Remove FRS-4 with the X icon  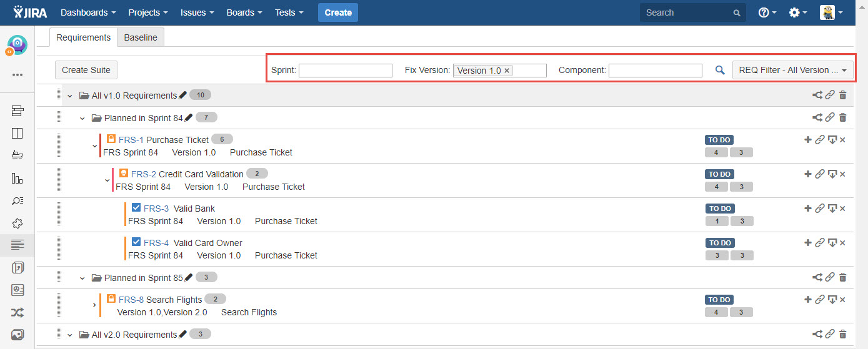coord(842,243)
